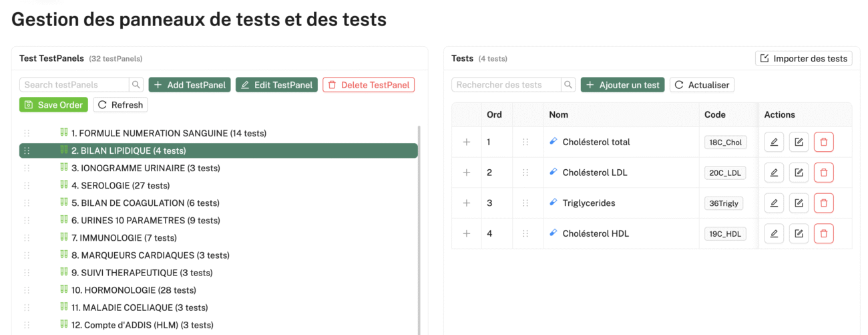This screenshot has height=335, width=868.
Task: Grab drag handle of SEROLOGIE panel row
Action: (27, 186)
